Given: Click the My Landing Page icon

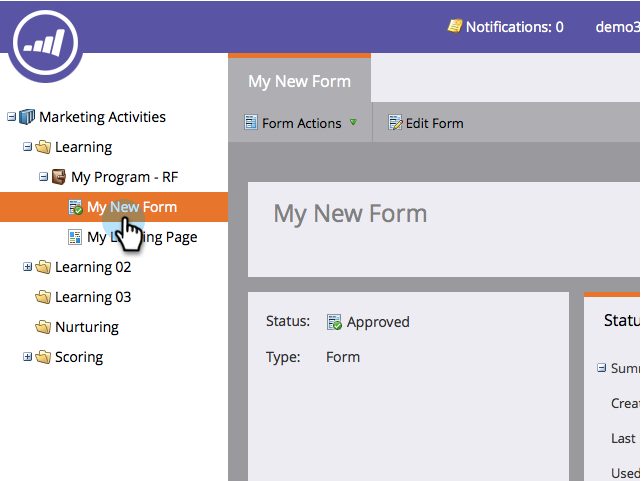Looking at the screenshot, I should 75,237.
